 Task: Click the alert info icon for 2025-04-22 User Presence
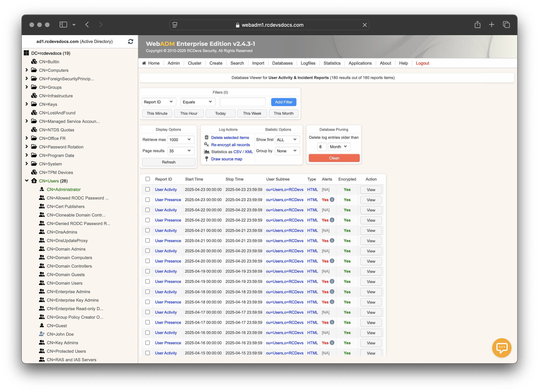coord(332,220)
